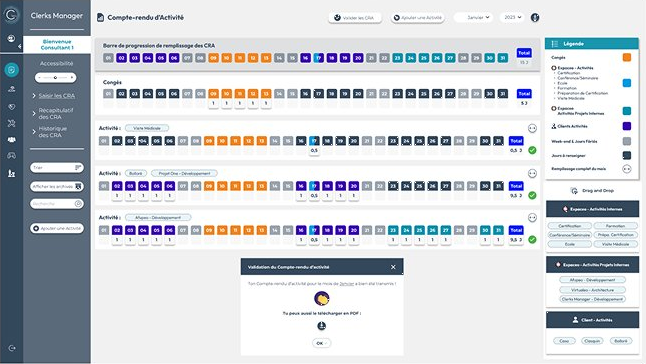This screenshot has width=646, height=364.
Task: Click the heart icon in left rail
Action: 12,107
